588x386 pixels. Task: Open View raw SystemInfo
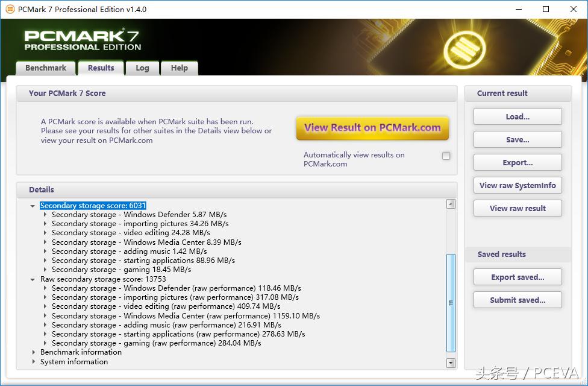pyautogui.click(x=518, y=186)
